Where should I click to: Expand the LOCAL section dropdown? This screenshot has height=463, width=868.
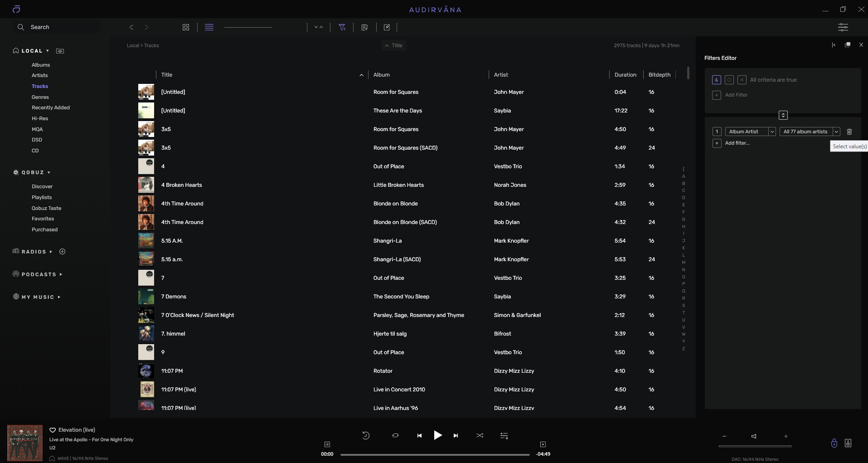coord(48,51)
